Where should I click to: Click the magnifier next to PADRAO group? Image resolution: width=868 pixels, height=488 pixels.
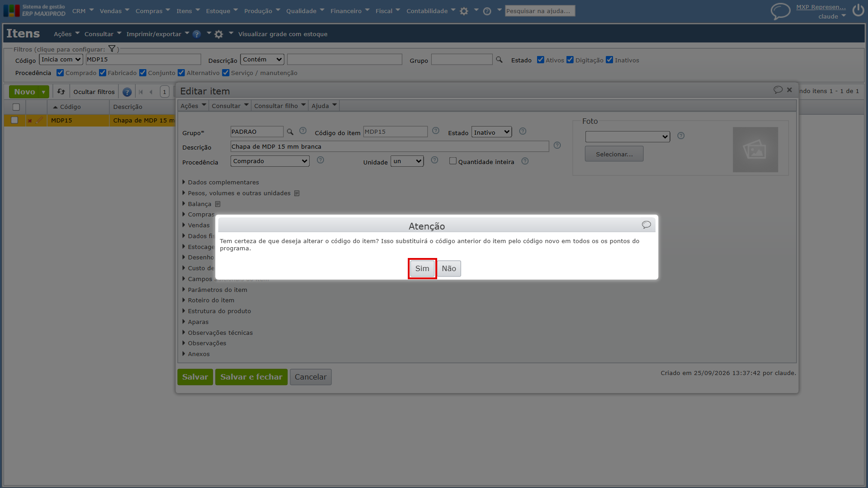click(x=290, y=132)
